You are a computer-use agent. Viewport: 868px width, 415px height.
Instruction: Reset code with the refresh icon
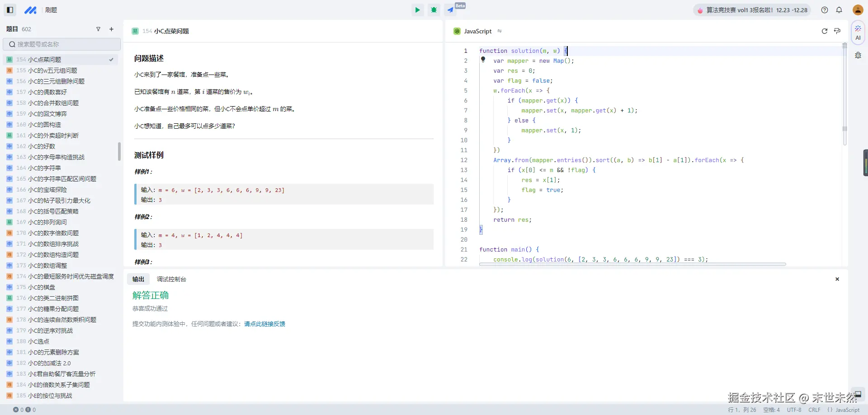824,31
